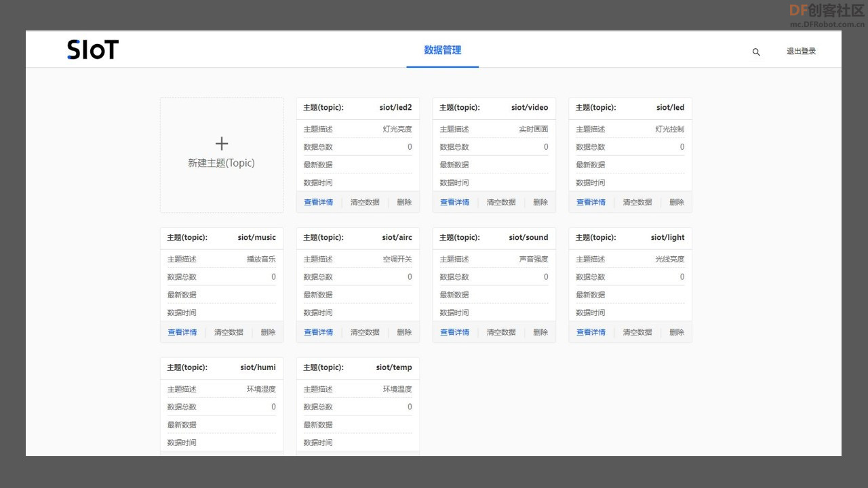Viewport: 868px width, 488px height.
Task: Select the siot/video topic title
Action: click(x=530, y=107)
